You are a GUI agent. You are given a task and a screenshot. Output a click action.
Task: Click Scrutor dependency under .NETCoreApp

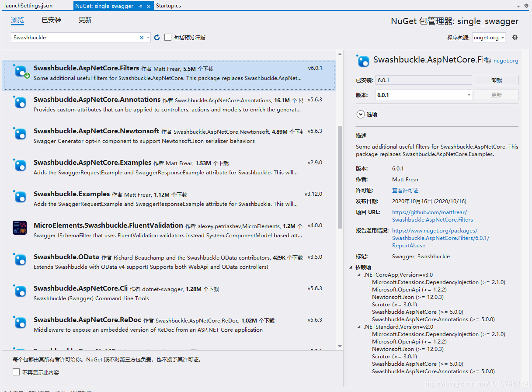pos(394,305)
